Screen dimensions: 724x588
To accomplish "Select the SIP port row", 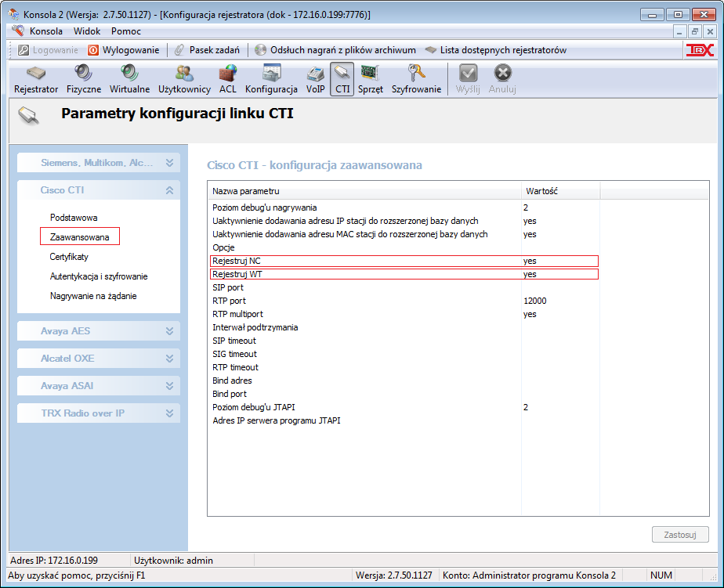I will tap(404, 287).
